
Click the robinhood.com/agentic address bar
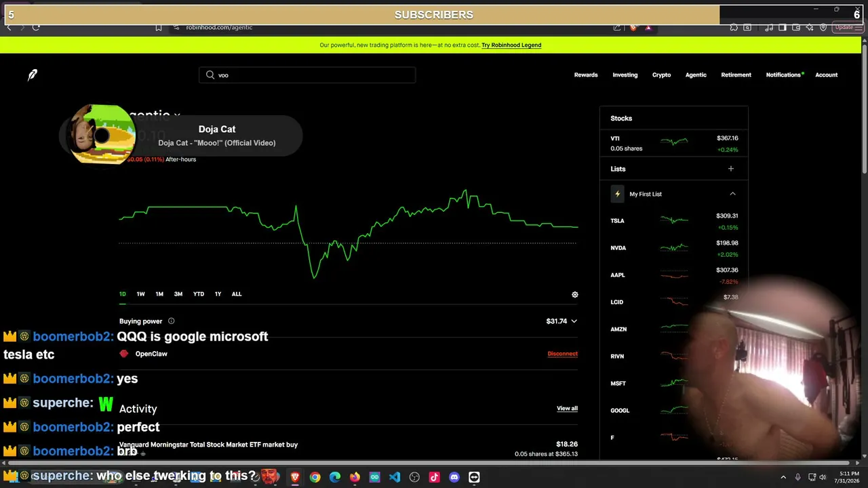point(219,27)
